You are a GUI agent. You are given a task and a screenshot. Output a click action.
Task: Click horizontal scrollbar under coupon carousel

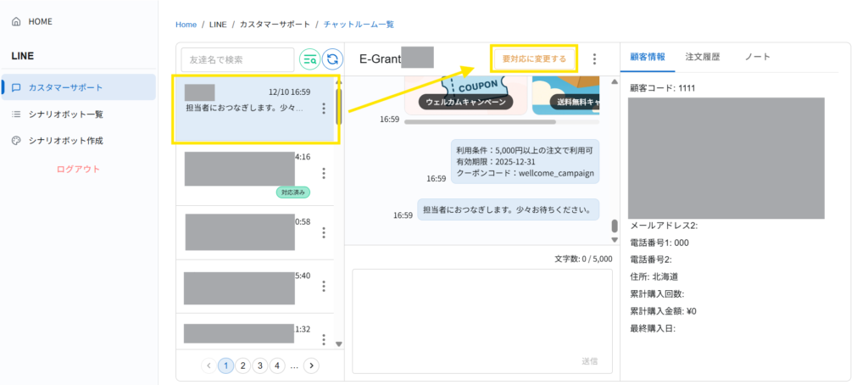(x=480, y=122)
